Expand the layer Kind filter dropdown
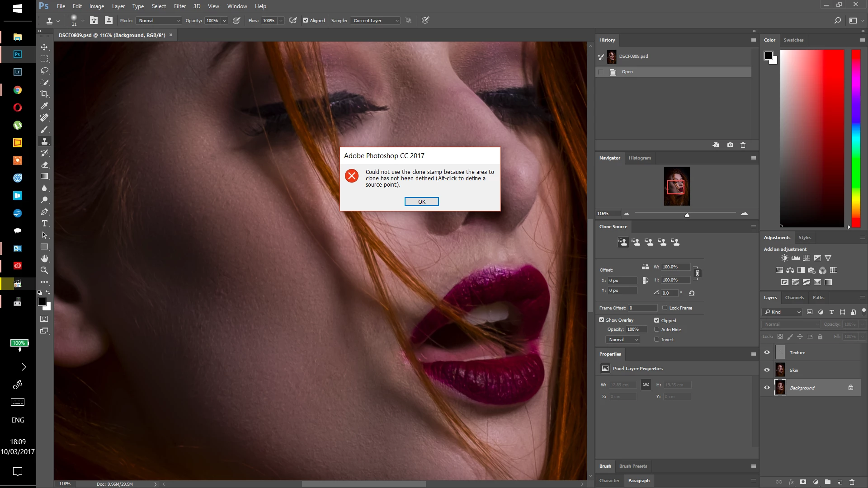Screen dimensions: 868x488 (783, 312)
